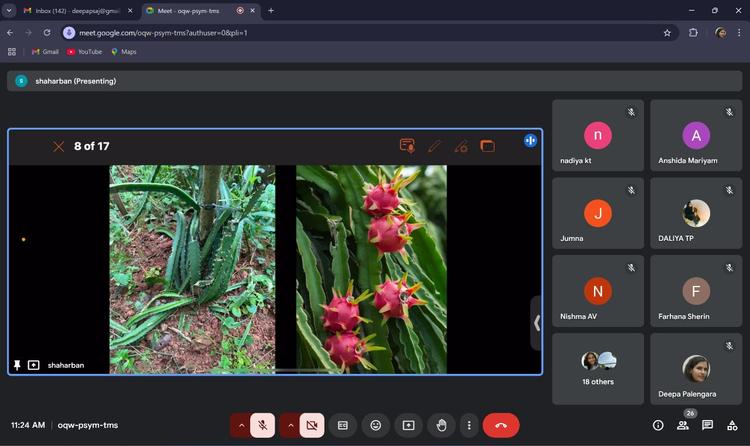Screen dimensions: 750x446
Task: Open meeting activities icon
Action: [733, 425]
